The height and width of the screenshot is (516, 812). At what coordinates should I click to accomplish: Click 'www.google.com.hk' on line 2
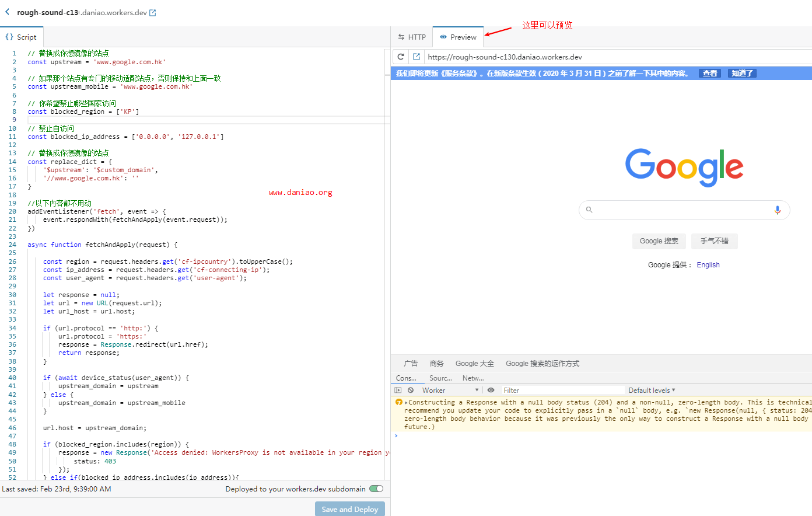tap(129, 62)
